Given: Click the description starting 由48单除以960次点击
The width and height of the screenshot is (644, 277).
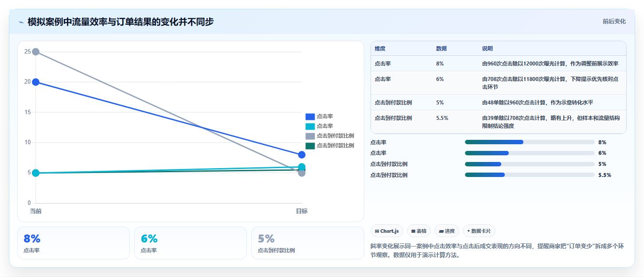Looking at the screenshot, I should [x=538, y=103].
